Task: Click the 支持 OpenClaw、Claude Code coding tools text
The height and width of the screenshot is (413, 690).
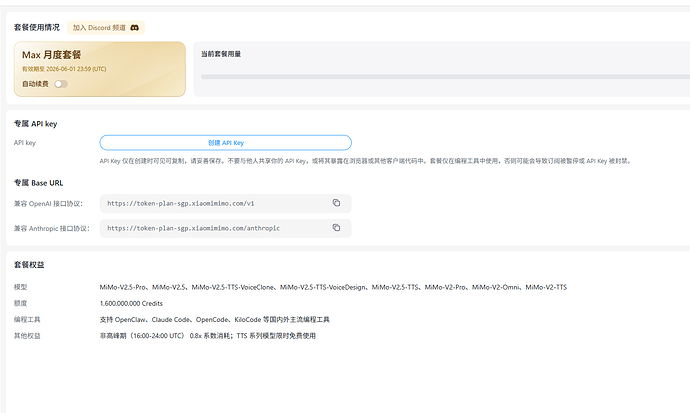Action: coord(215,319)
